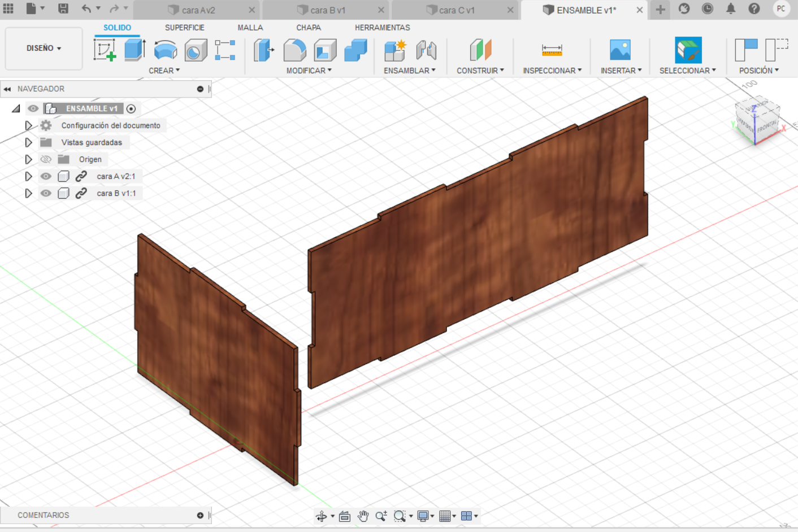Click the ViewCube to change orientation
The height and width of the screenshot is (532, 798).
pos(757,121)
